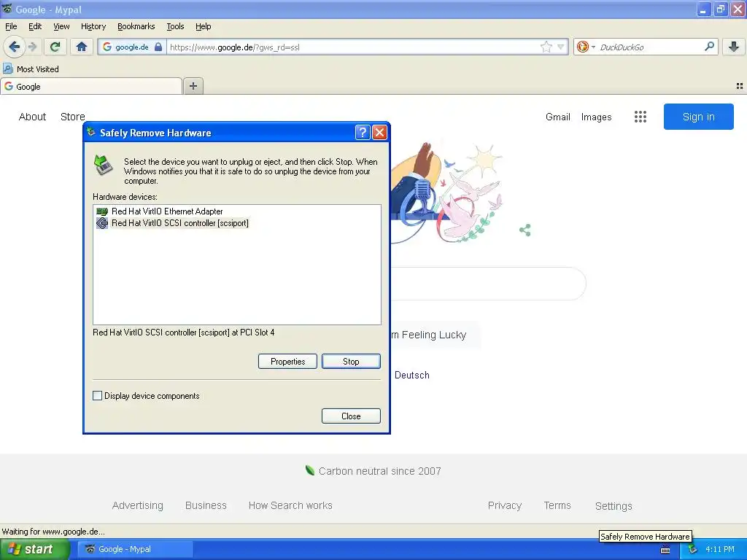Open the Home page icon

click(x=82, y=47)
